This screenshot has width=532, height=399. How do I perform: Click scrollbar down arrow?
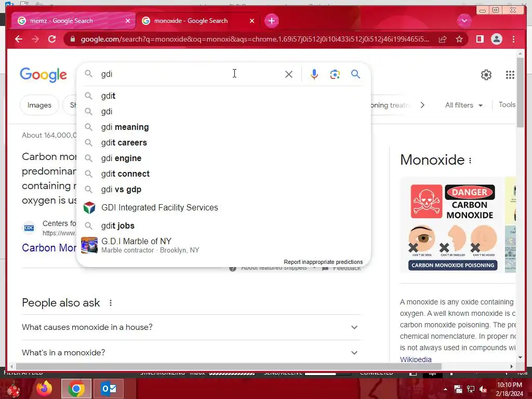pyautogui.click(x=521, y=357)
